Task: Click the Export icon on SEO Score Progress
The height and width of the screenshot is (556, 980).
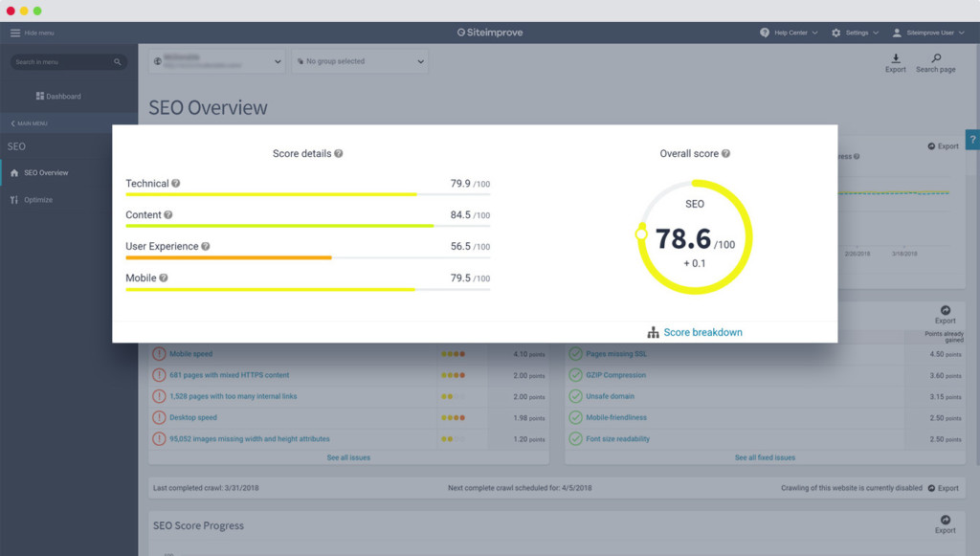Action: click(x=945, y=523)
